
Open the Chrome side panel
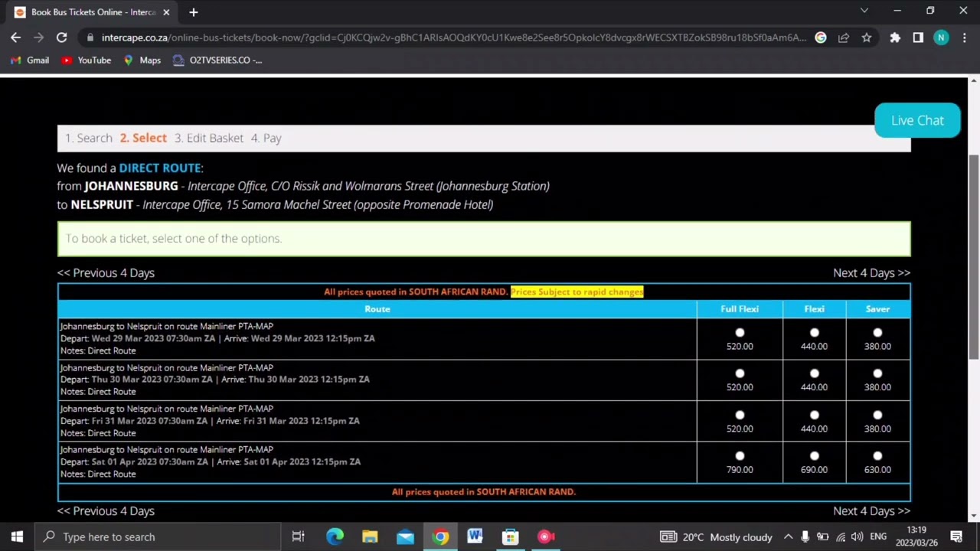point(918,37)
